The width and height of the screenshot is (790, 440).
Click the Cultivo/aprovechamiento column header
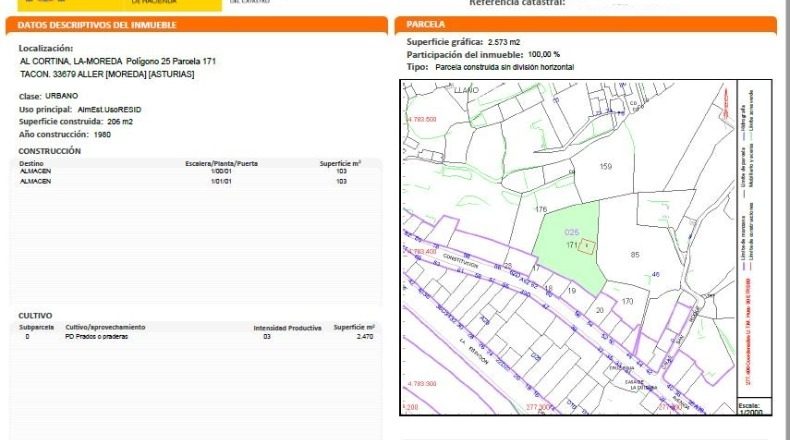[105, 328]
